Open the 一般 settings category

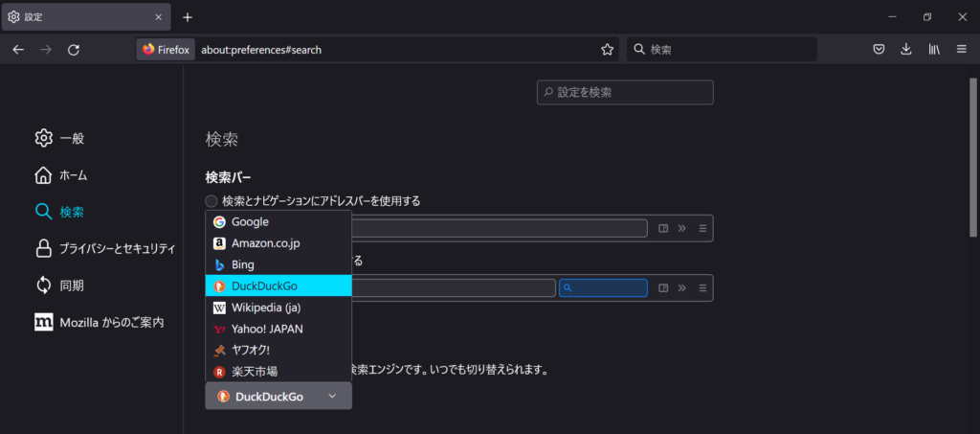click(59, 138)
